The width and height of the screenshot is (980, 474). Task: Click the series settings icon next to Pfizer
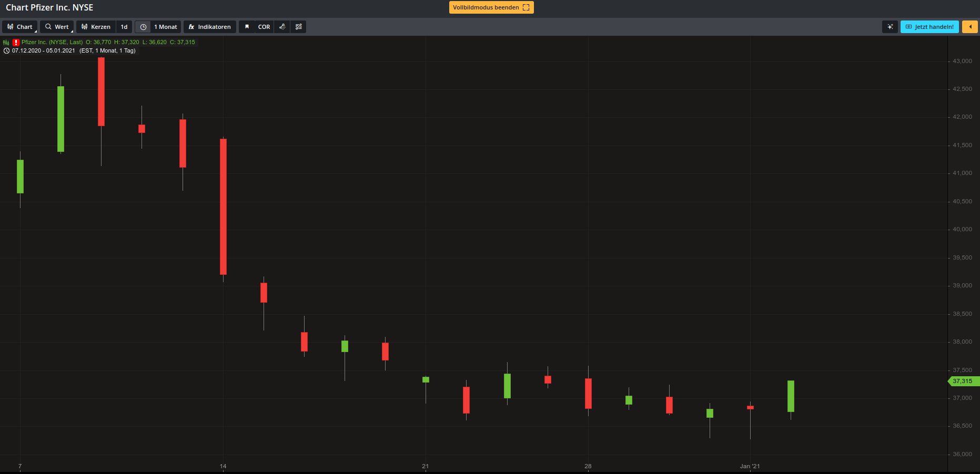click(x=6, y=43)
